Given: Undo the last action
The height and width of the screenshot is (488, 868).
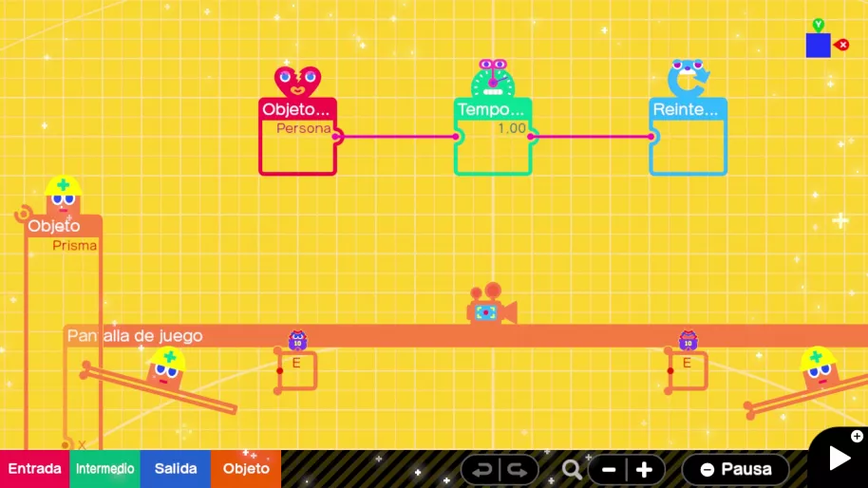Looking at the screenshot, I should (481, 470).
